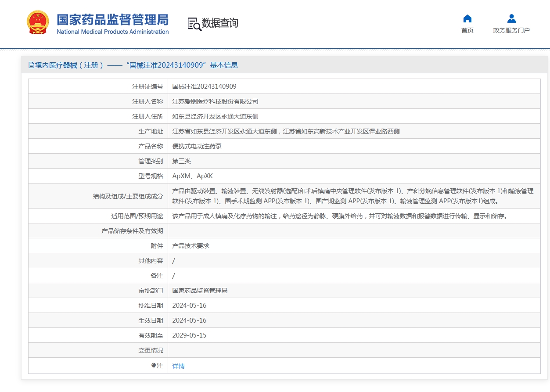The height and width of the screenshot is (392, 550).
Task: Click the government service portal person icon
Action: click(x=511, y=18)
